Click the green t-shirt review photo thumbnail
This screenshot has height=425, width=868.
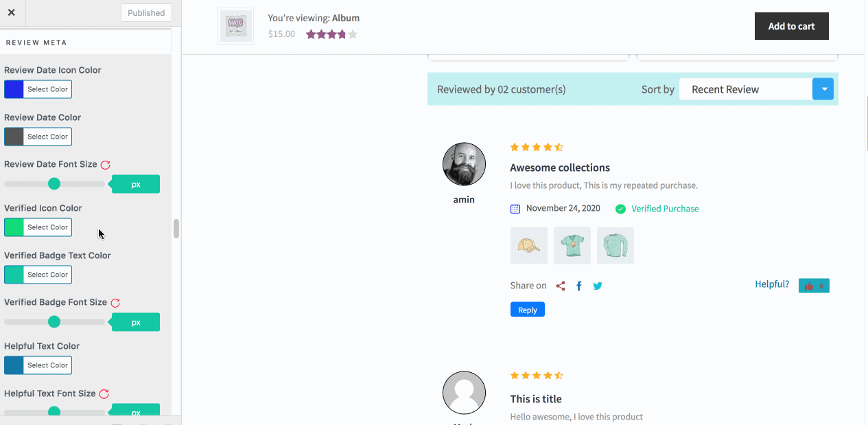point(572,245)
